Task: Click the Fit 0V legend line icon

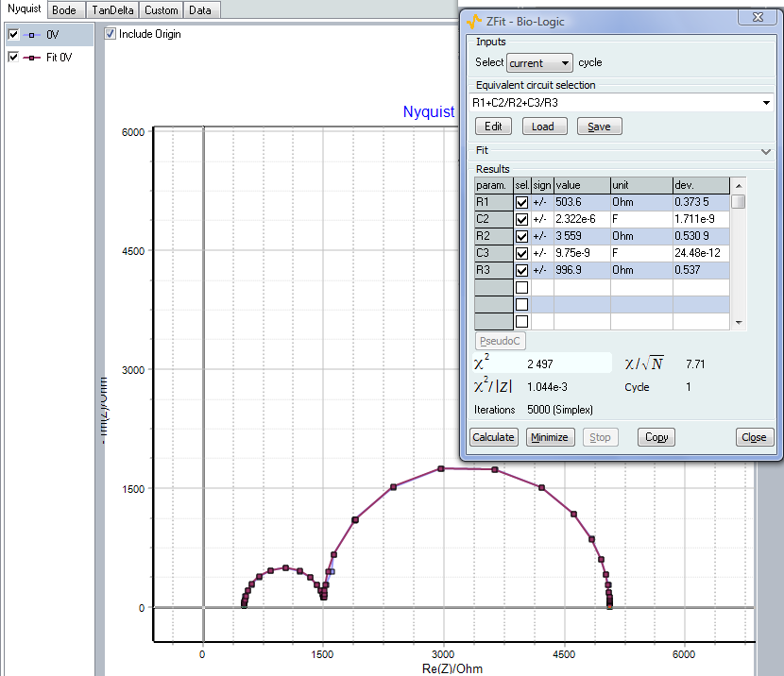Action: tap(30, 58)
